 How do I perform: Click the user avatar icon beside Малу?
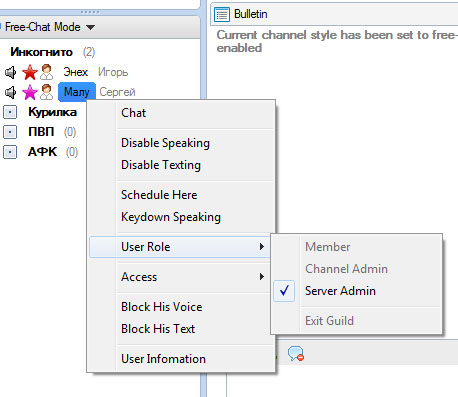click(46, 92)
